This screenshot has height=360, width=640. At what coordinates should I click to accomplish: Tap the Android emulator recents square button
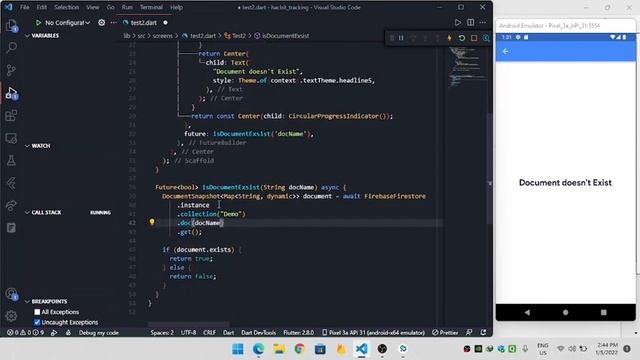604,312
